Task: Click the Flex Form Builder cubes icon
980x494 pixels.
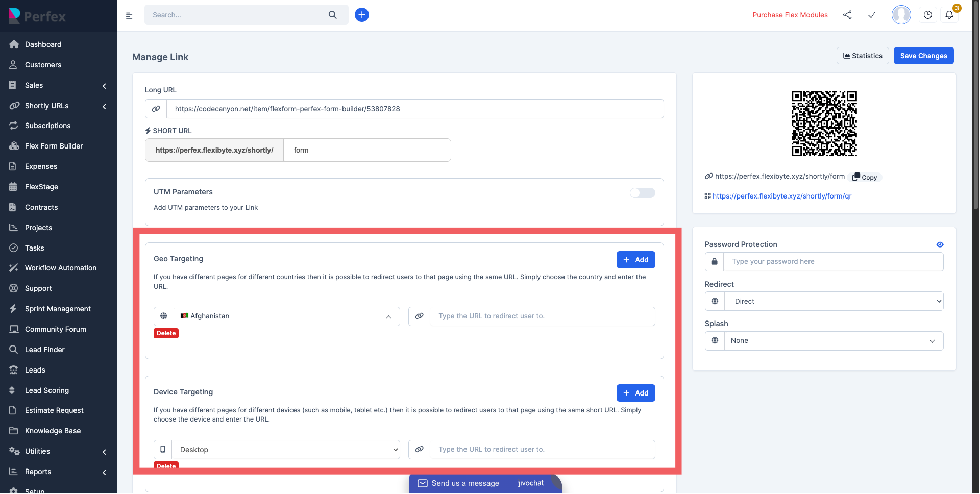Action: [x=14, y=146]
